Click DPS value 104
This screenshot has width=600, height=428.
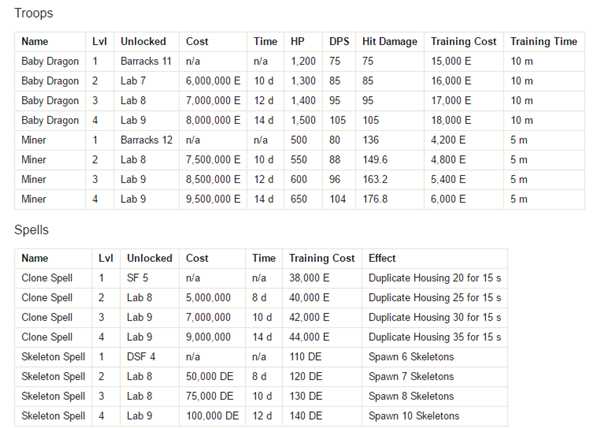click(338, 199)
